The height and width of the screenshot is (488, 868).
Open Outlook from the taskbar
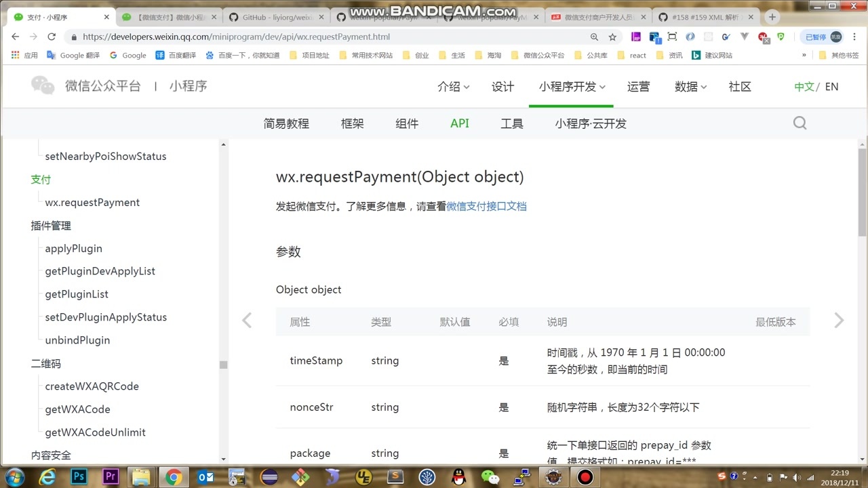tap(205, 476)
